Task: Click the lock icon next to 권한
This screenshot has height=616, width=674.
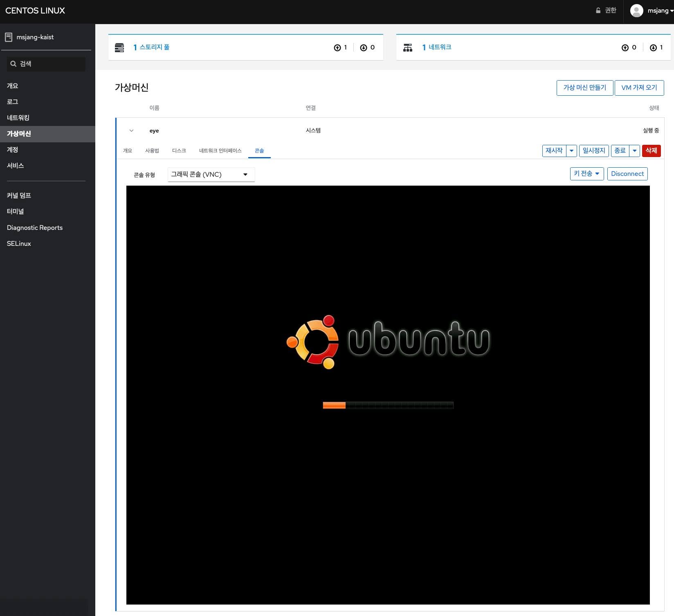Action: click(x=598, y=11)
